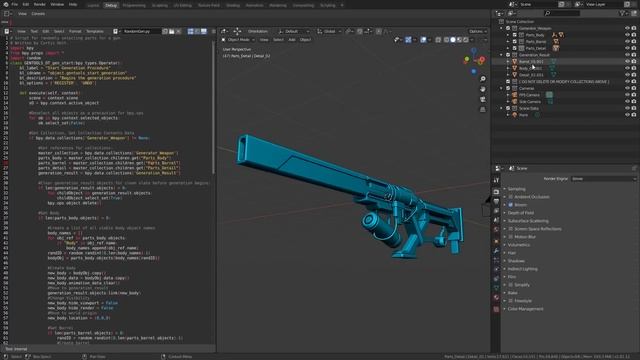Image resolution: width=640 pixels, height=360 pixels.
Task: Click the FPS Camera object icon in outliner
Action: coord(514,95)
